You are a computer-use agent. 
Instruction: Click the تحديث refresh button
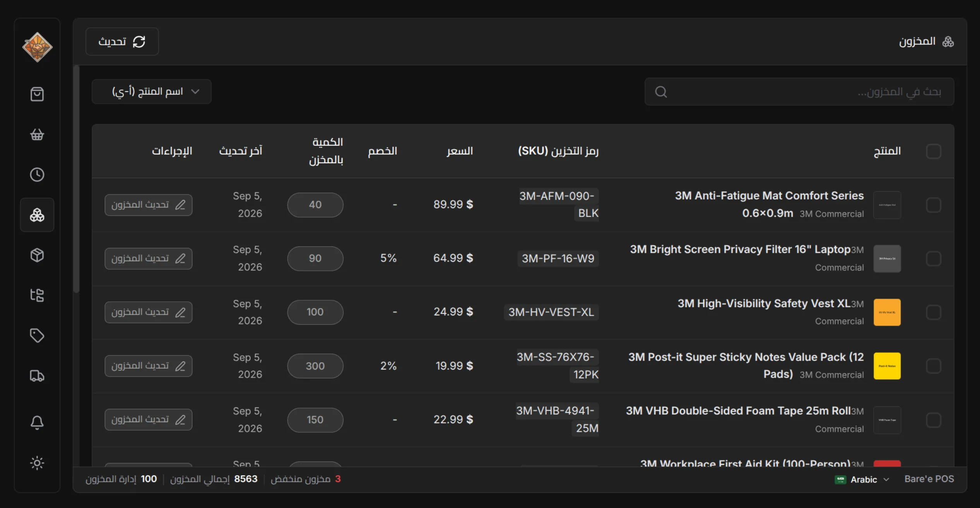[122, 41]
